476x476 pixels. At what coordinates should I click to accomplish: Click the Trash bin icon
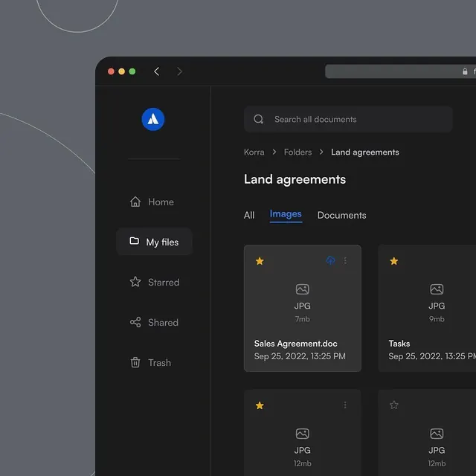[135, 362]
